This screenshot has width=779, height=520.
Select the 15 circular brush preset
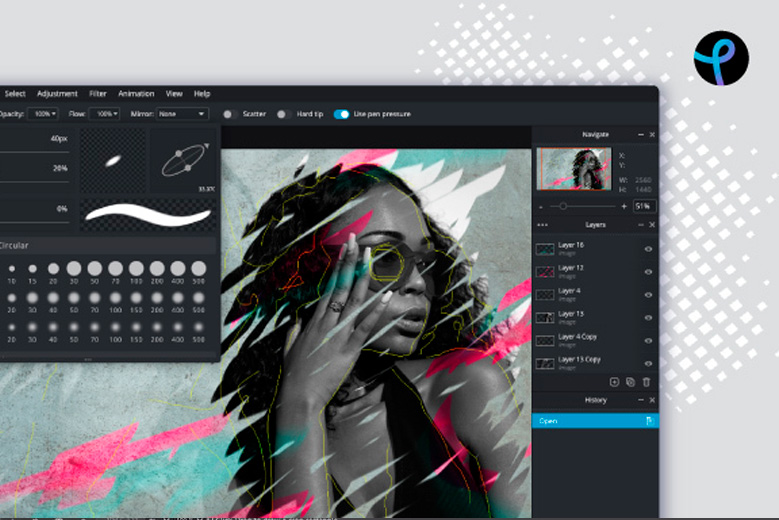click(x=32, y=269)
